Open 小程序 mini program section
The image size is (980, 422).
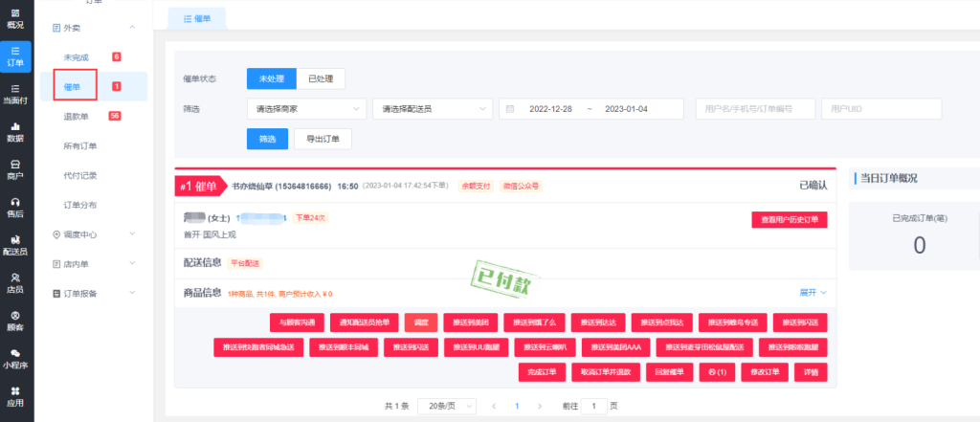15,358
